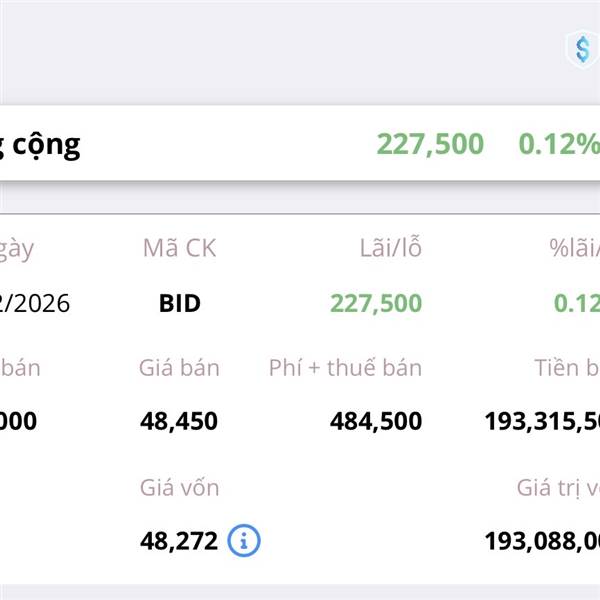Click the Lãi/lỗ column header

pyautogui.click(x=389, y=249)
